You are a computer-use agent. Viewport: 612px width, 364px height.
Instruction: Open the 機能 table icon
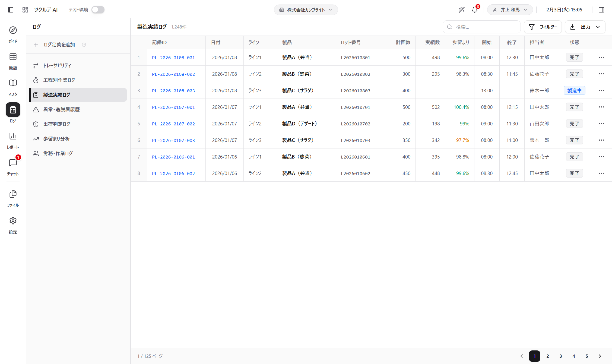pyautogui.click(x=13, y=57)
